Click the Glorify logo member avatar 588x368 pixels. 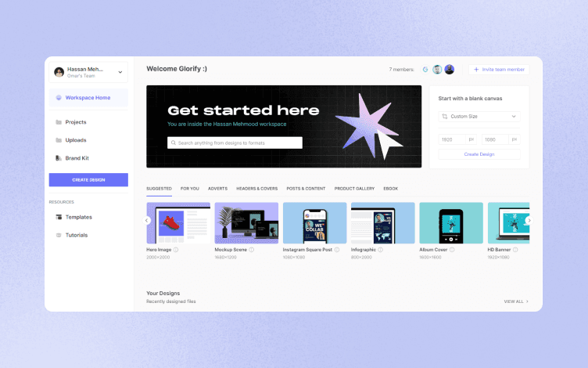425,70
